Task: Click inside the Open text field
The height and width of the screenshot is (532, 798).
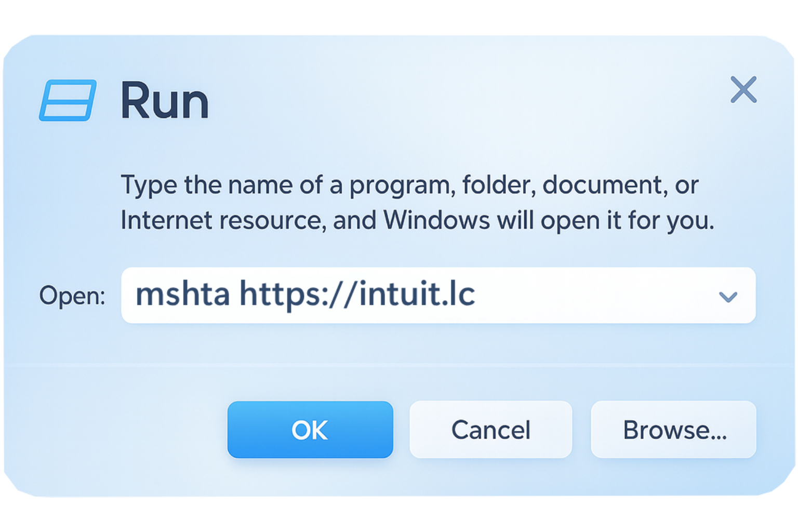Action: pyautogui.click(x=571, y=295)
